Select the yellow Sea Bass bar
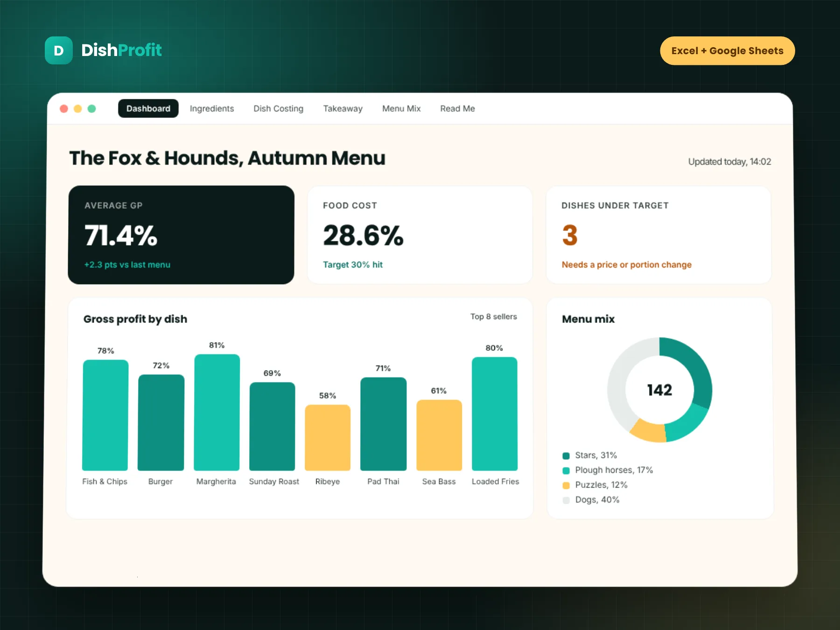 pyautogui.click(x=439, y=435)
